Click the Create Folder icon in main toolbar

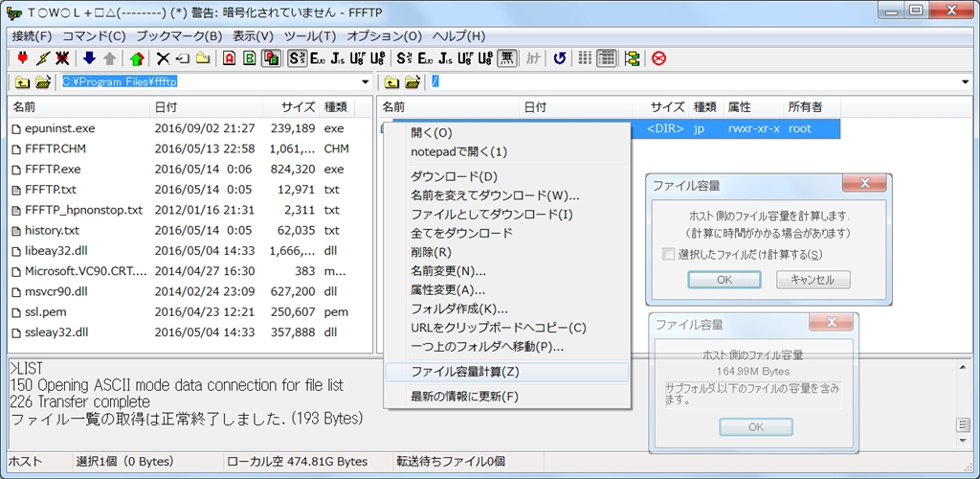pyautogui.click(x=203, y=58)
